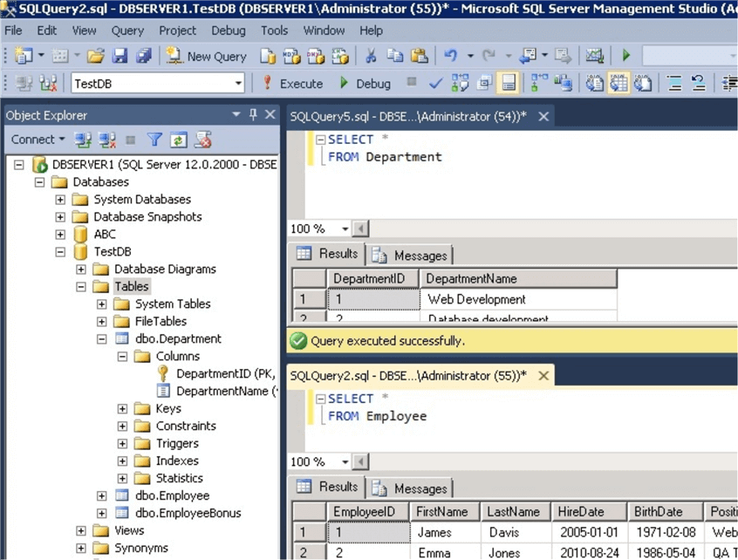
Task: Open the Tools menu
Action: click(275, 31)
